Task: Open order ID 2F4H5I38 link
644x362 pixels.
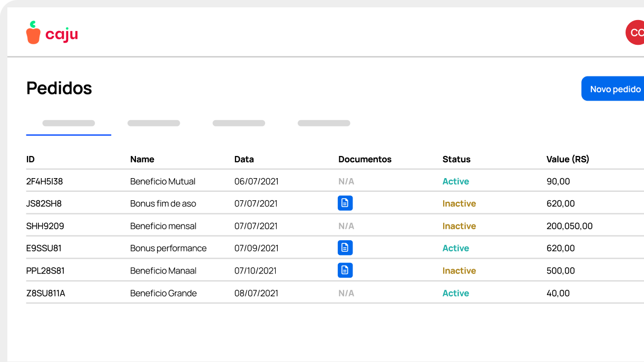Action: pyautogui.click(x=45, y=181)
